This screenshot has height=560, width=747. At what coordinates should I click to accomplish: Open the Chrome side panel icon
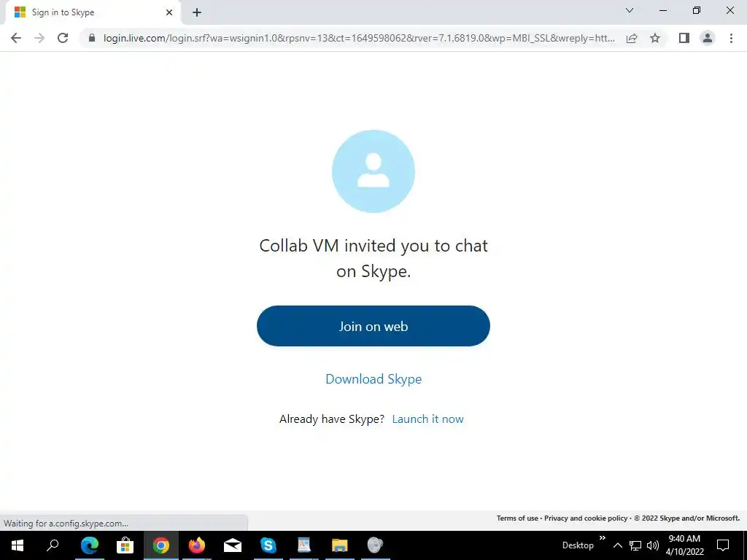click(x=684, y=38)
